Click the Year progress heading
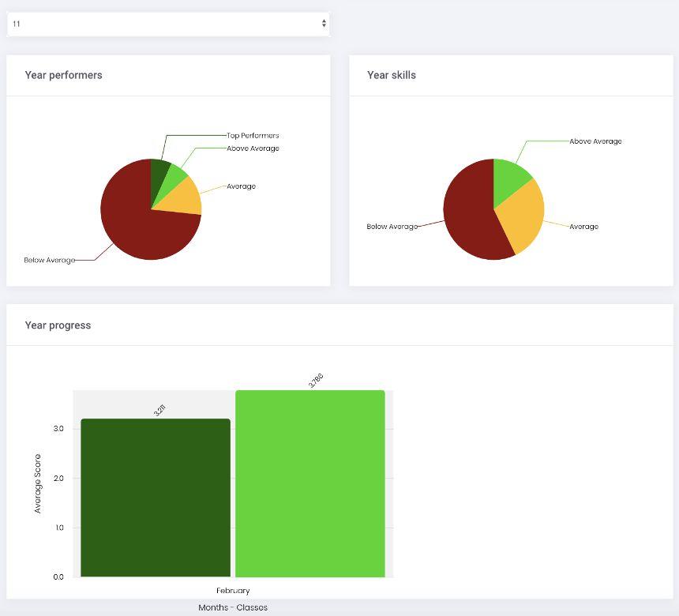This screenshot has height=616, width=679. (58, 325)
